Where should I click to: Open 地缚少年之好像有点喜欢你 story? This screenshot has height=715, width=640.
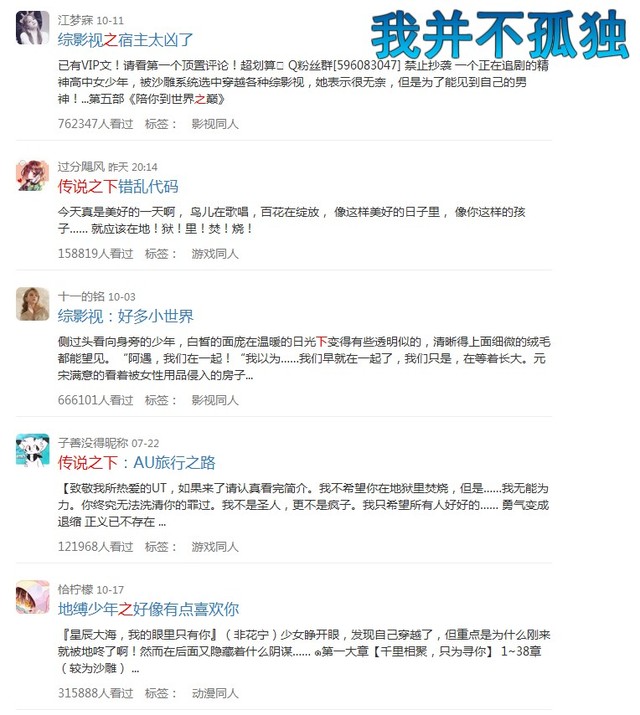tap(148, 609)
